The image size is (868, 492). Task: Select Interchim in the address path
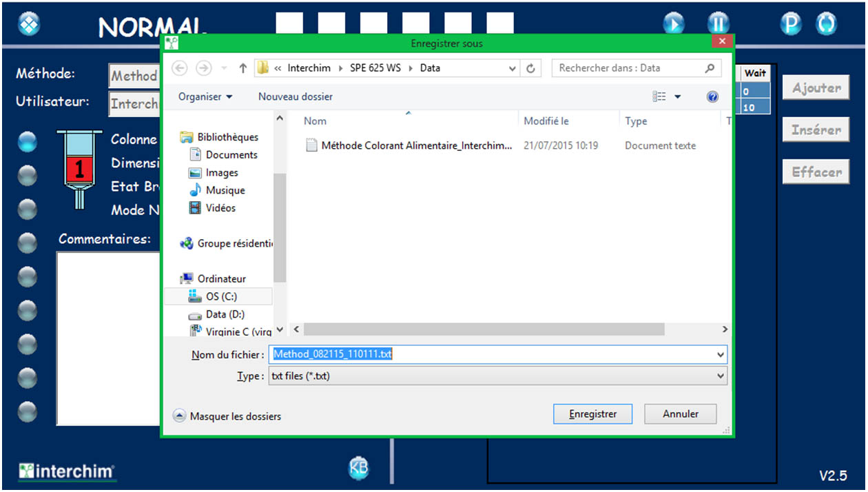click(x=309, y=68)
